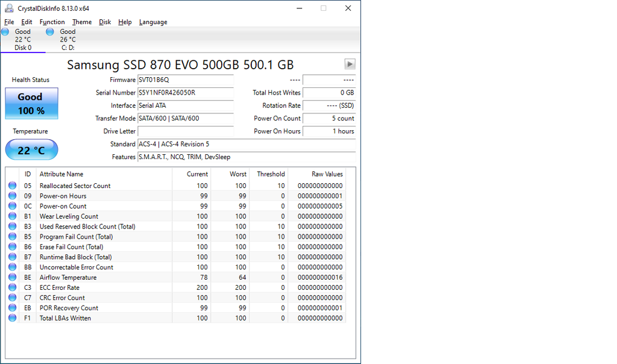Click the blue health orb above Disk 0
Viewport: 617px width, 364px height.
point(5,32)
